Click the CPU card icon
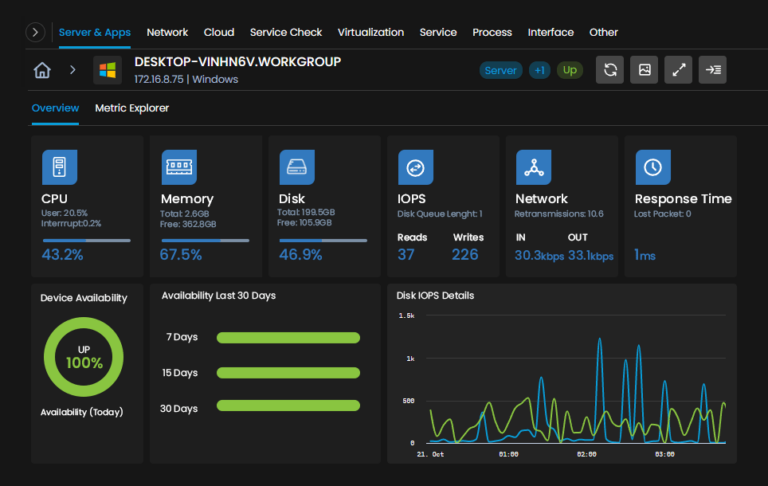The height and width of the screenshot is (486, 768). (59, 167)
